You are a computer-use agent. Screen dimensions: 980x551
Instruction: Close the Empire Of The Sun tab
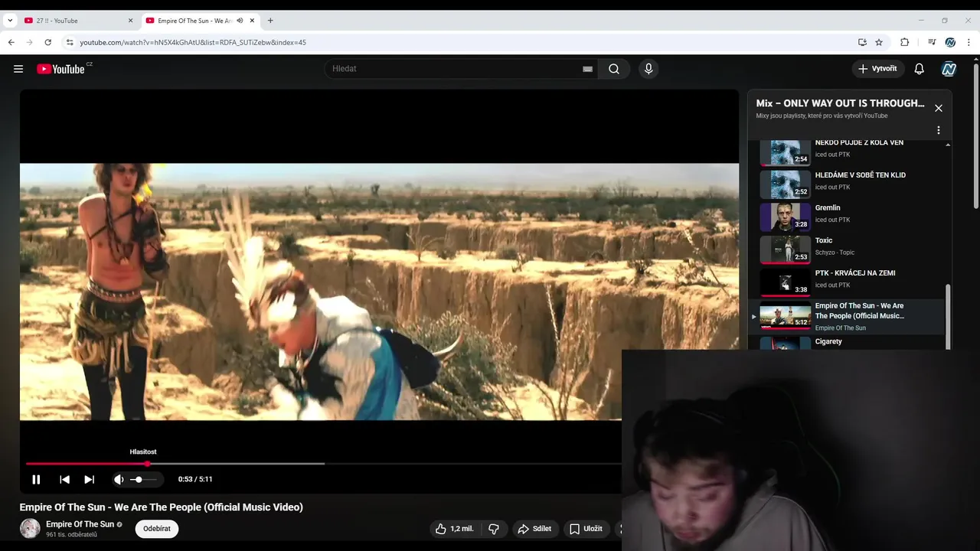coord(252,21)
